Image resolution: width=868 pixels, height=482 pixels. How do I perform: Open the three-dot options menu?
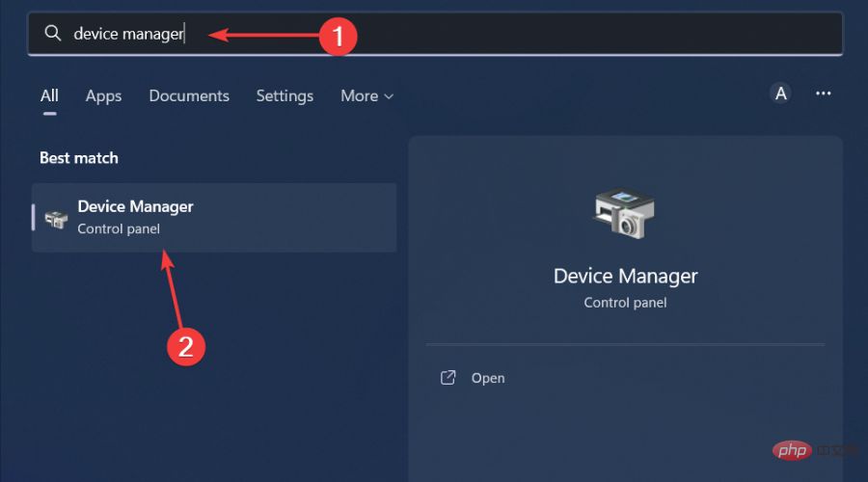823,94
